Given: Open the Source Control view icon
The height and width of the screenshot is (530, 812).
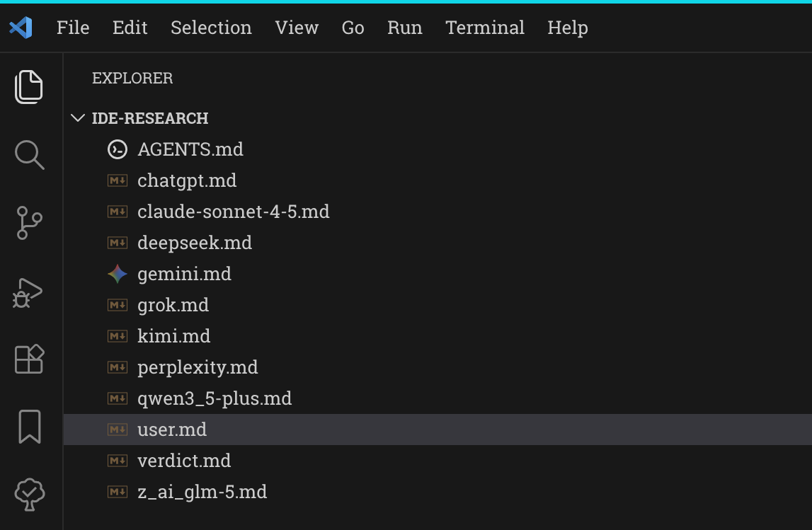Looking at the screenshot, I should pos(29,223).
